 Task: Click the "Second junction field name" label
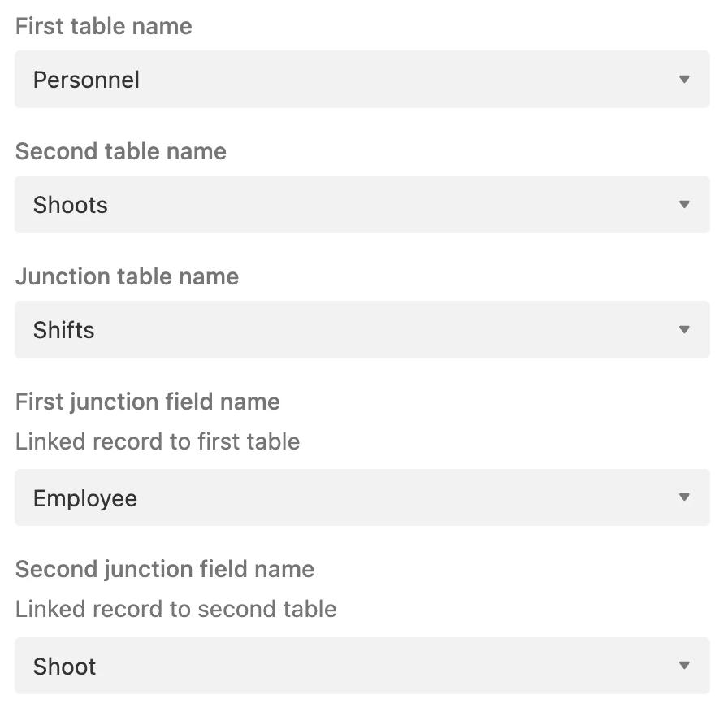[165, 569]
